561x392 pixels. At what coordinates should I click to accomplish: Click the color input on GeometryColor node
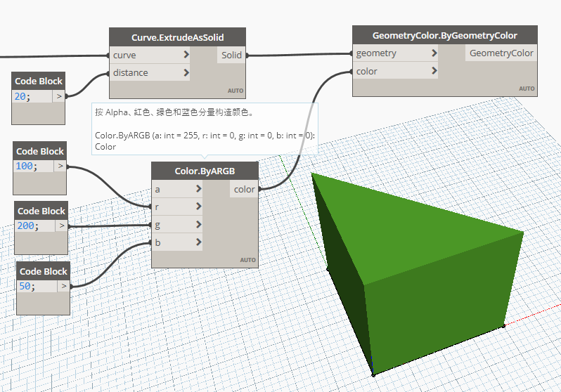point(395,71)
